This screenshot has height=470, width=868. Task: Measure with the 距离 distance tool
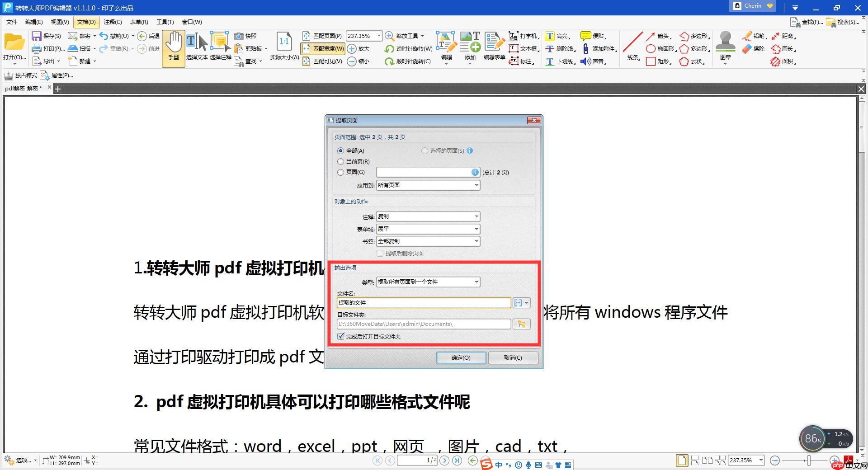point(783,36)
